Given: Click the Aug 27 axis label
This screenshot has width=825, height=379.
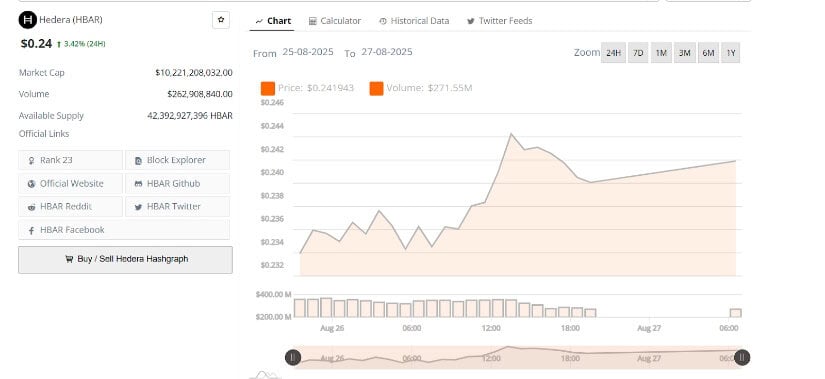Looking at the screenshot, I should 649,328.
